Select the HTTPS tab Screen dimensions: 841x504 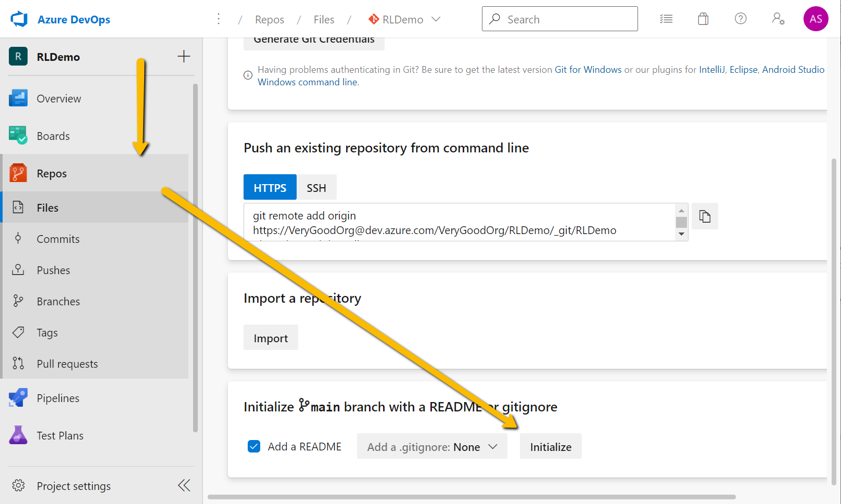pyautogui.click(x=270, y=187)
